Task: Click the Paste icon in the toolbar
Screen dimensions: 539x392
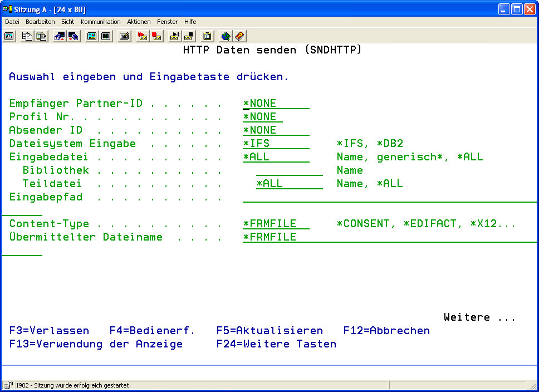Action: click(x=41, y=36)
